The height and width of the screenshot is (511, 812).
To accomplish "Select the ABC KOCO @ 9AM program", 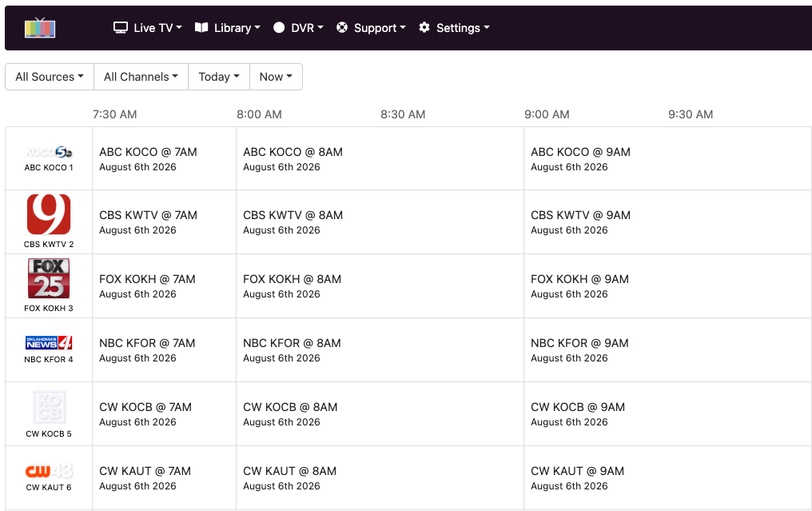I will [x=668, y=158].
